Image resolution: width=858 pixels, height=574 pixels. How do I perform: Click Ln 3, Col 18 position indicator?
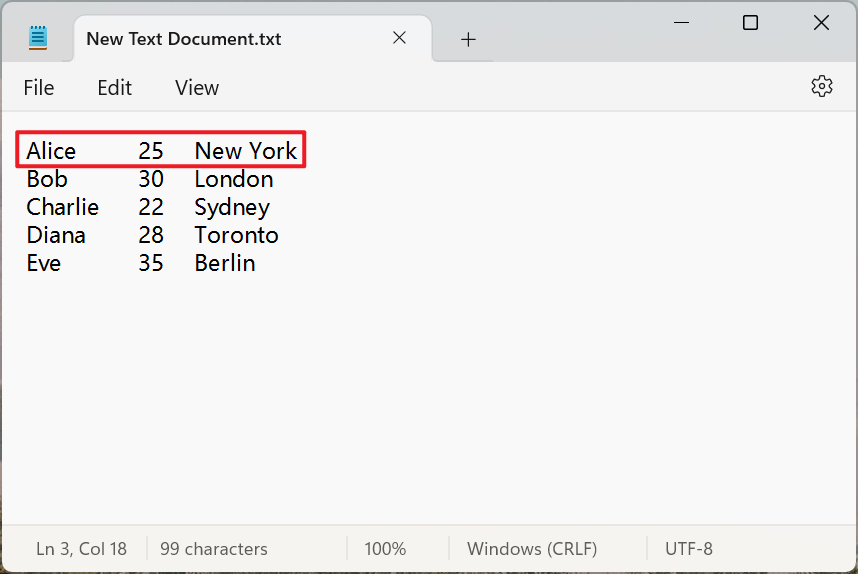82,549
